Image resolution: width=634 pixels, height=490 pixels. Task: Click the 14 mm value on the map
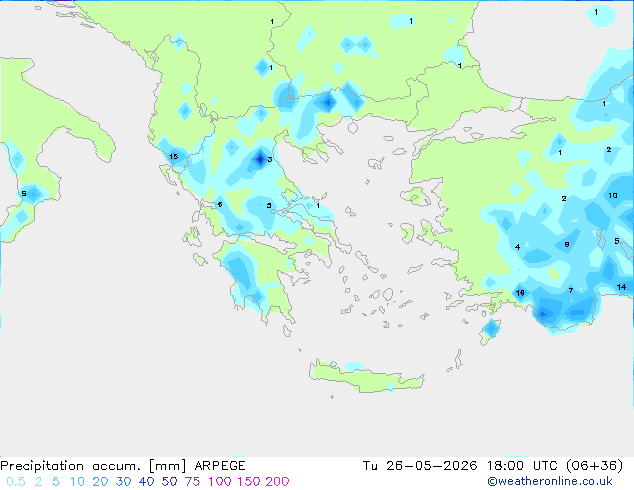click(x=621, y=287)
